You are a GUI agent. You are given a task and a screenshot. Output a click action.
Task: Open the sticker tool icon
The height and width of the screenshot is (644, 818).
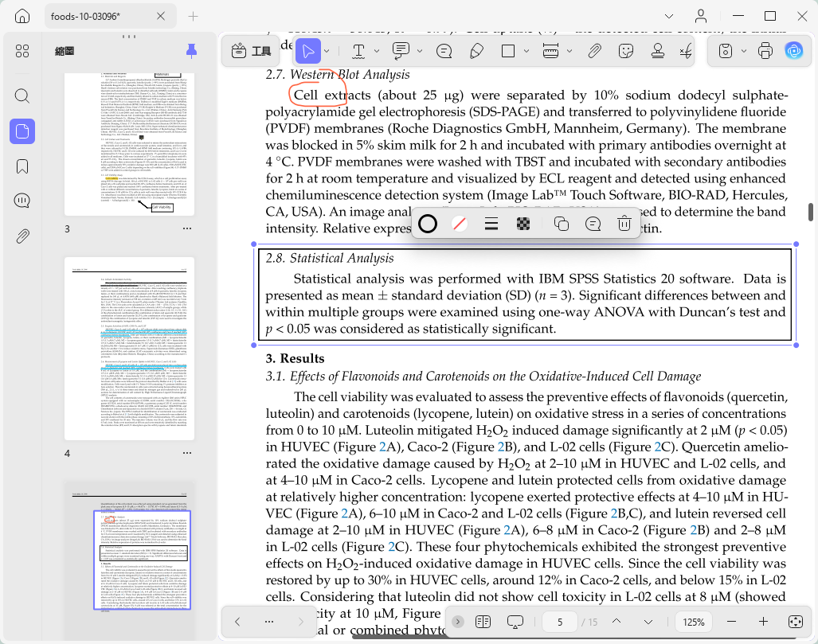click(625, 51)
